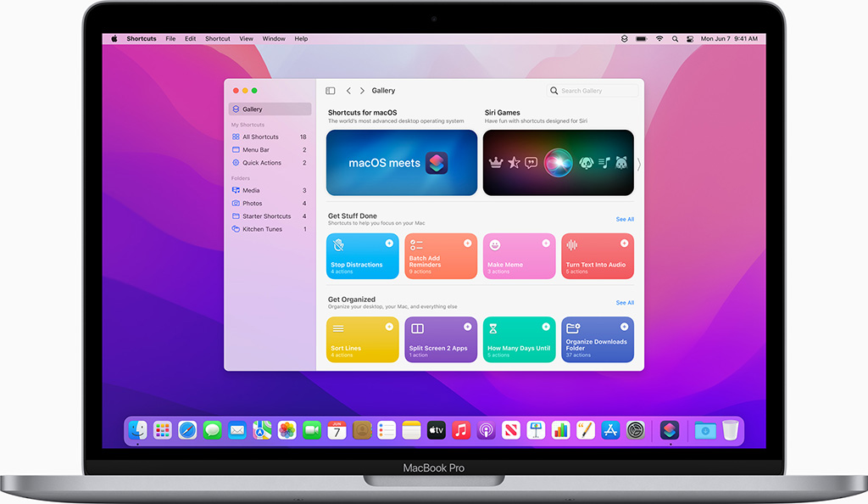Open the File menu
The height and width of the screenshot is (504, 868).
click(x=170, y=39)
